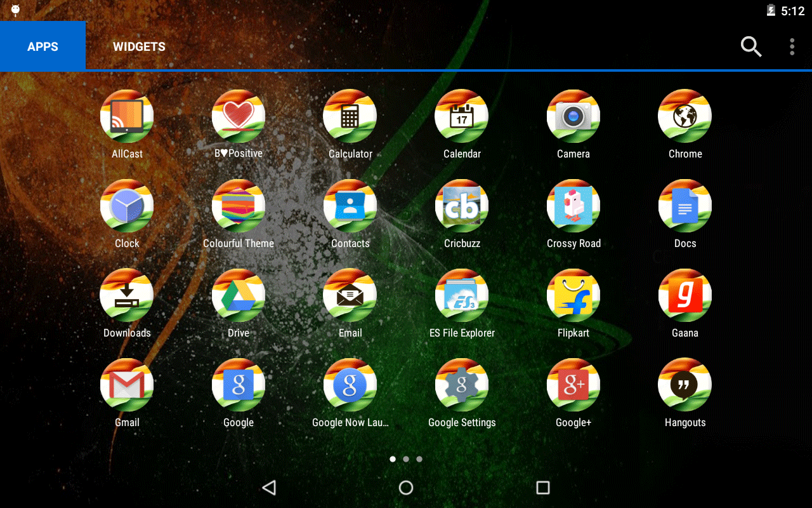Open the Email app icon
The width and height of the screenshot is (812, 508).
[350, 295]
